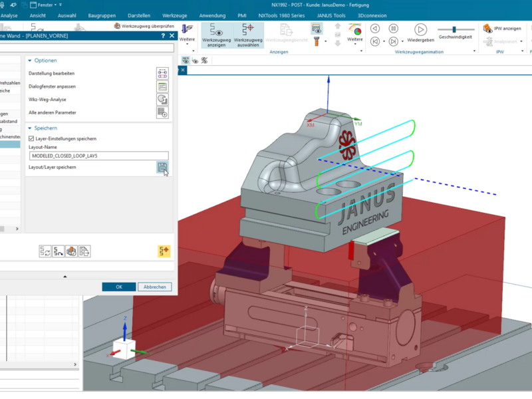The width and height of the screenshot is (532, 399).
Task: Click Abbrechen button
Action: tap(155, 287)
